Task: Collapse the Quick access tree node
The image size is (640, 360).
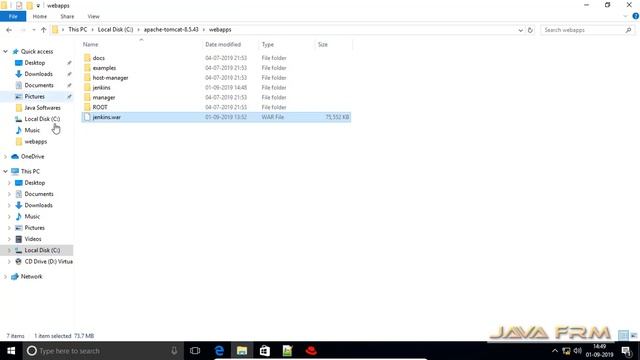Action: 5,51
